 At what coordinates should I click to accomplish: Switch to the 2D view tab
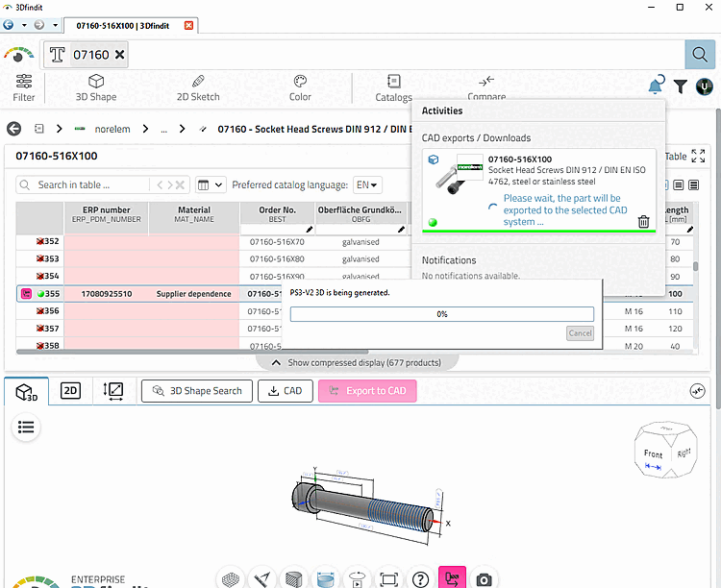[x=70, y=391]
